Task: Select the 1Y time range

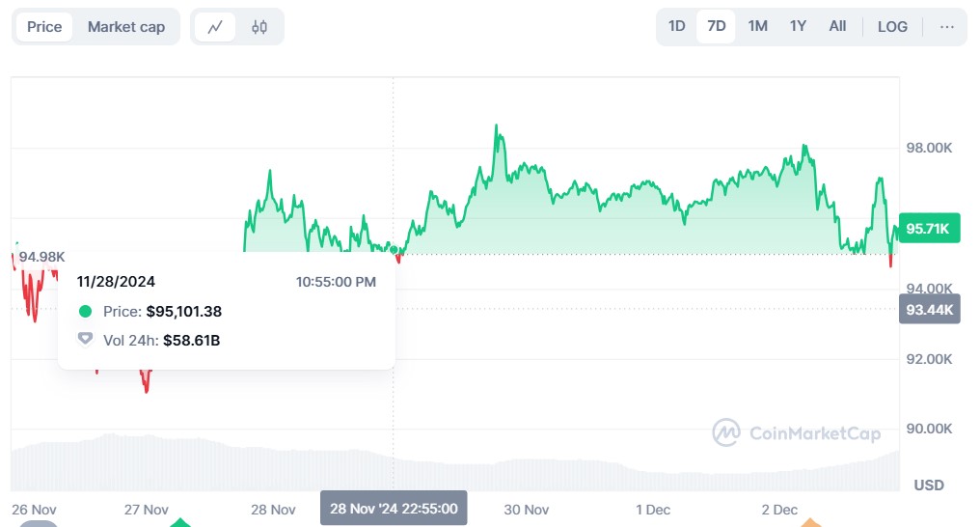Action: pyautogui.click(x=798, y=26)
